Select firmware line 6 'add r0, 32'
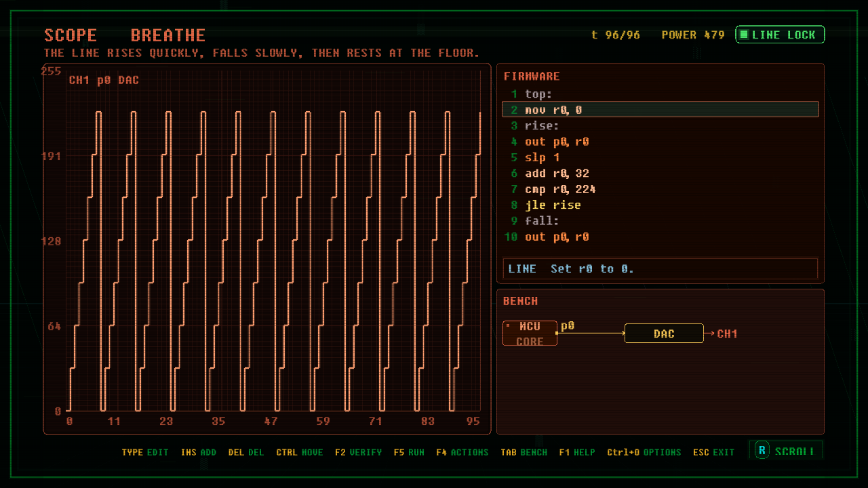The width and height of the screenshot is (868, 488). coord(660,174)
